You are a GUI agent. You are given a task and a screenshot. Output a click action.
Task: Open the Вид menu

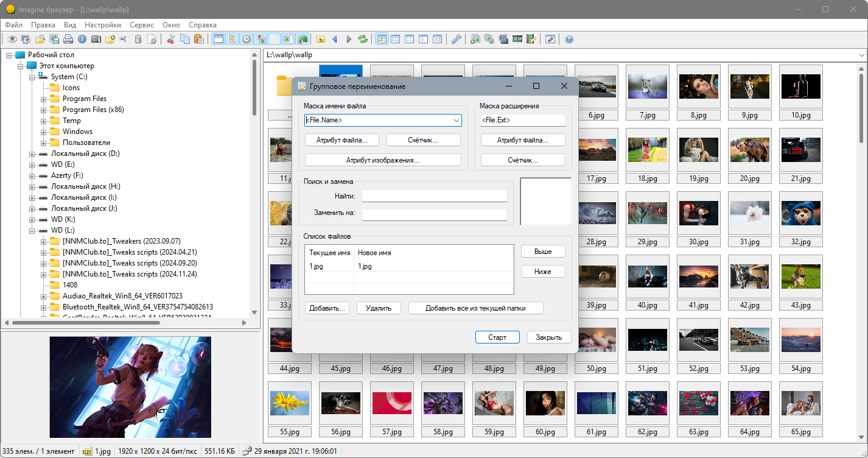click(70, 25)
